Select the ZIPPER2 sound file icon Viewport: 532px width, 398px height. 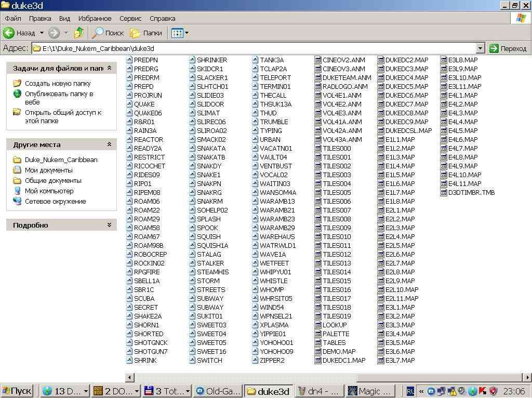[255, 361]
